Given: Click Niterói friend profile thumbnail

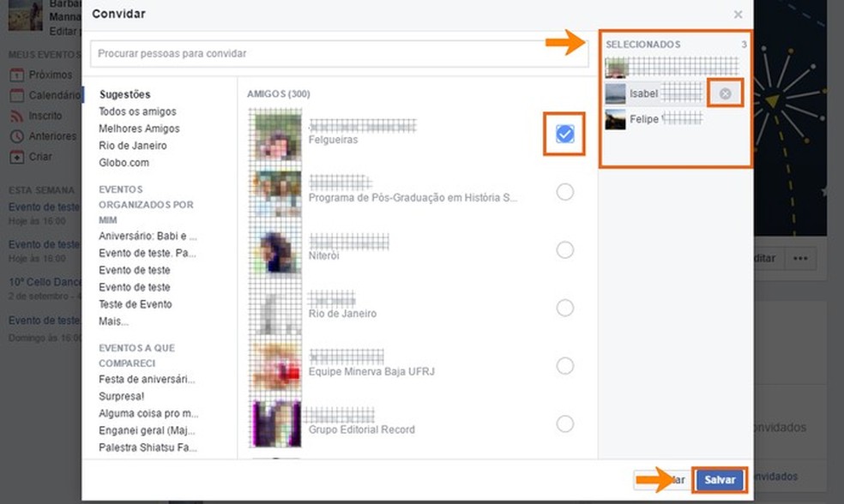Looking at the screenshot, I should [275, 250].
